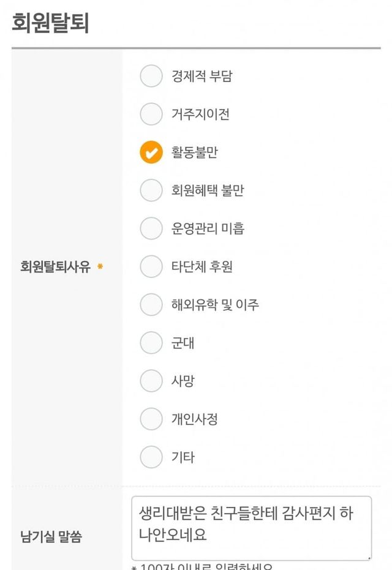Click the text area resize handle corner

[x=369, y=557]
